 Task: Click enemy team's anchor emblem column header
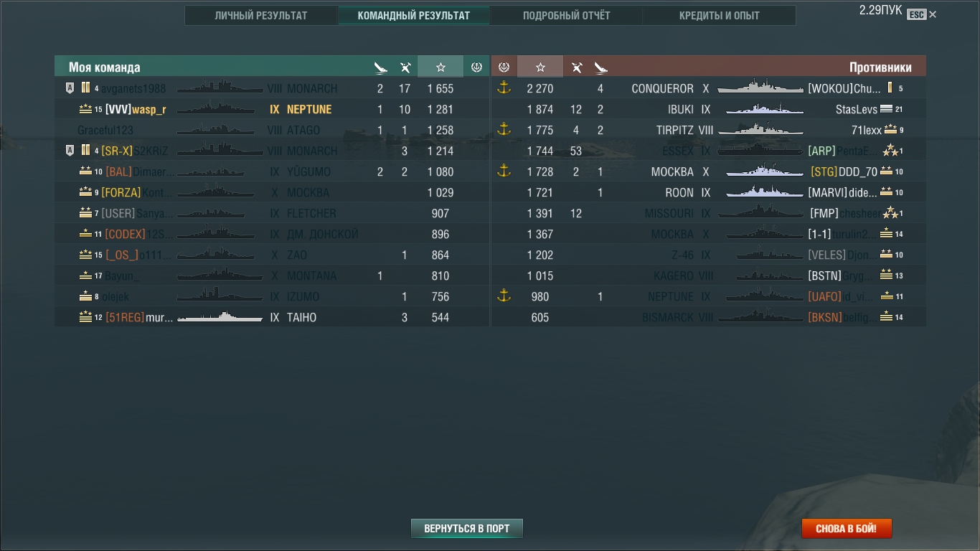point(504,67)
